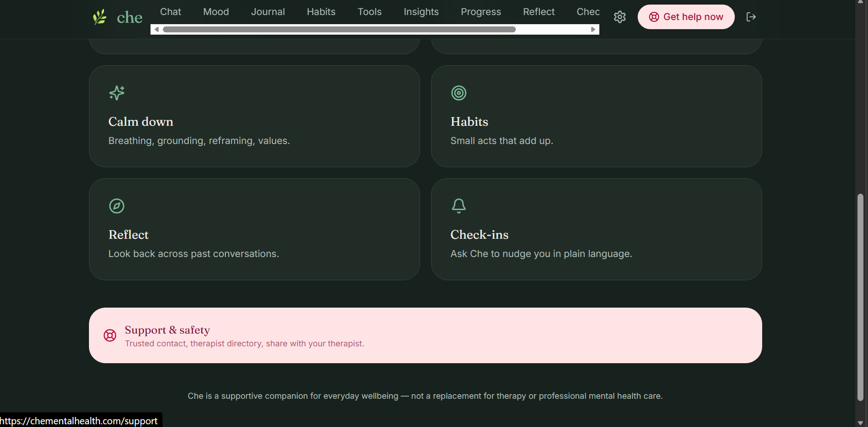Open settings via the gear icon
The height and width of the screenshot is (427, 868).
(x=619, y=17)
